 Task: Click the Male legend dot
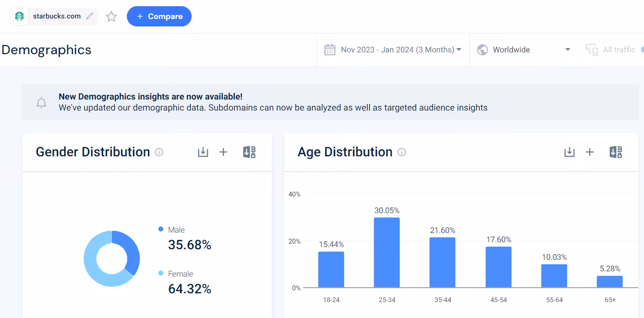[161, 229]
